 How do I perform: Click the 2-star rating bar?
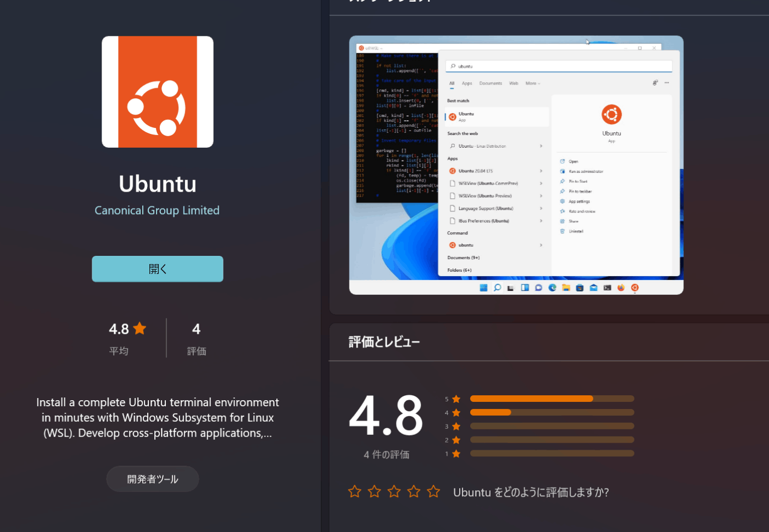[552, 440]
